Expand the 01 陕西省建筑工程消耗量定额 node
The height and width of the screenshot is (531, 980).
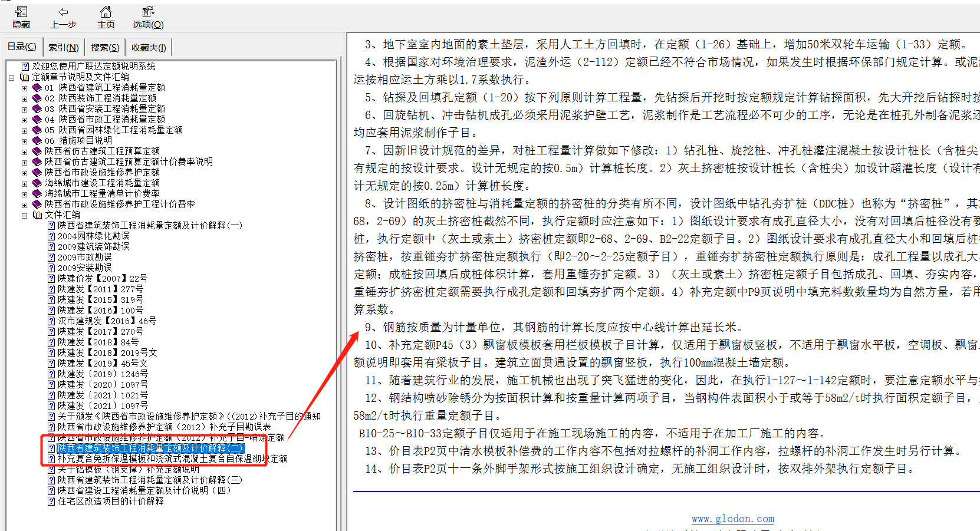click(25, 88)
